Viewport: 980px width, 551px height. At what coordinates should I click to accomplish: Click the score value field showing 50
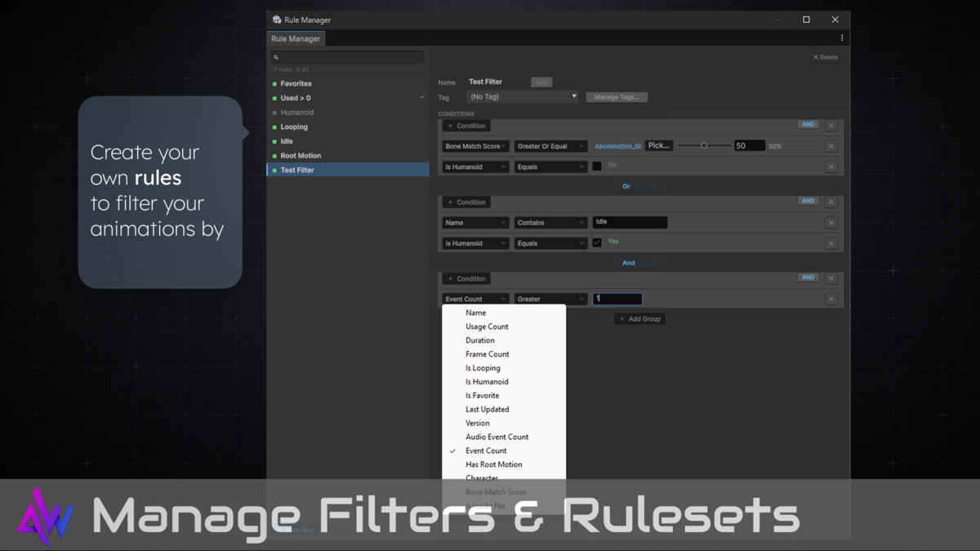(x=749, y=145)
